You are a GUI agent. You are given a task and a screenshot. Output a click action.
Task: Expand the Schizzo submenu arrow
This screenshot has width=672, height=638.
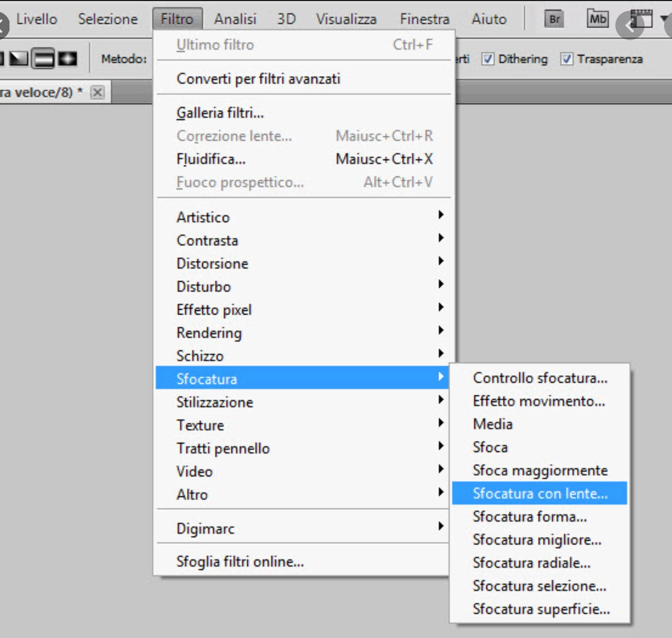441,354
